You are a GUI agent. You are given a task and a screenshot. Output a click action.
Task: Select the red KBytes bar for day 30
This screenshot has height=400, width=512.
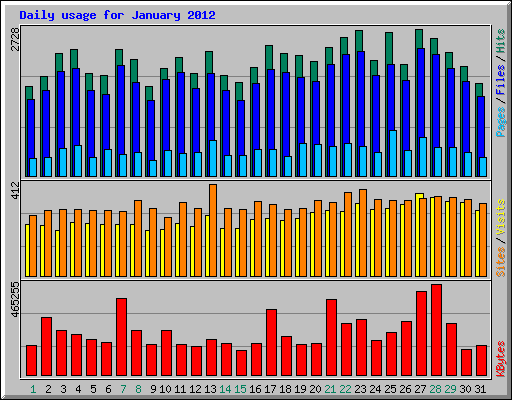(466, 363)
